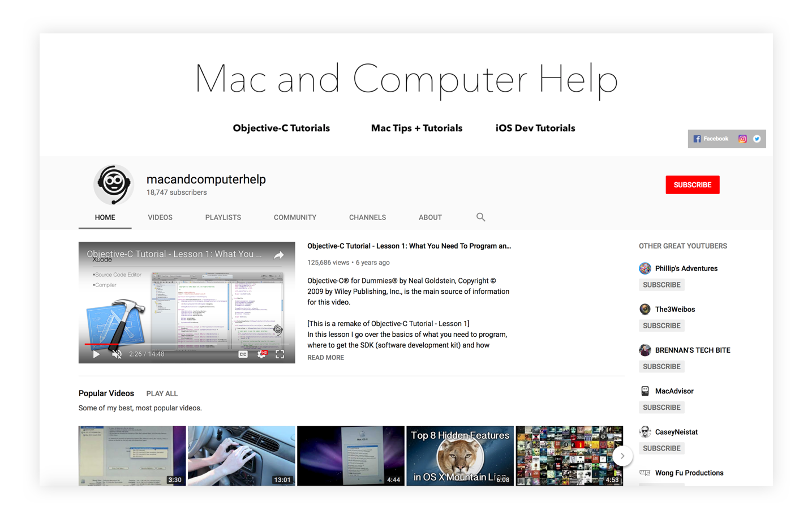812x527 pixels.
Task: Click the 2:26 / 14:48 time display
Action: point(147,354)
